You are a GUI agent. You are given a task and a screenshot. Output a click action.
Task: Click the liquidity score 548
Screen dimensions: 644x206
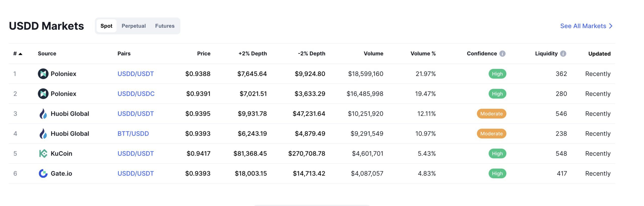tap(561, 153)
